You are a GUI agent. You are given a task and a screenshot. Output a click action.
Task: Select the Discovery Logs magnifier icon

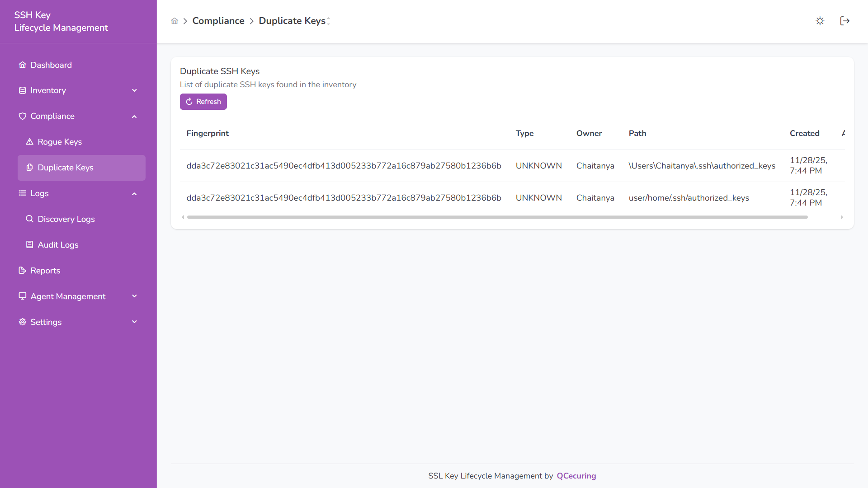pos(30,219)
